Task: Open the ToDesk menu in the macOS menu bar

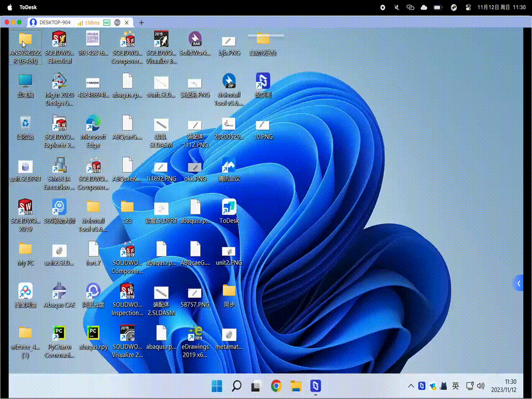Action: (28, 7)
